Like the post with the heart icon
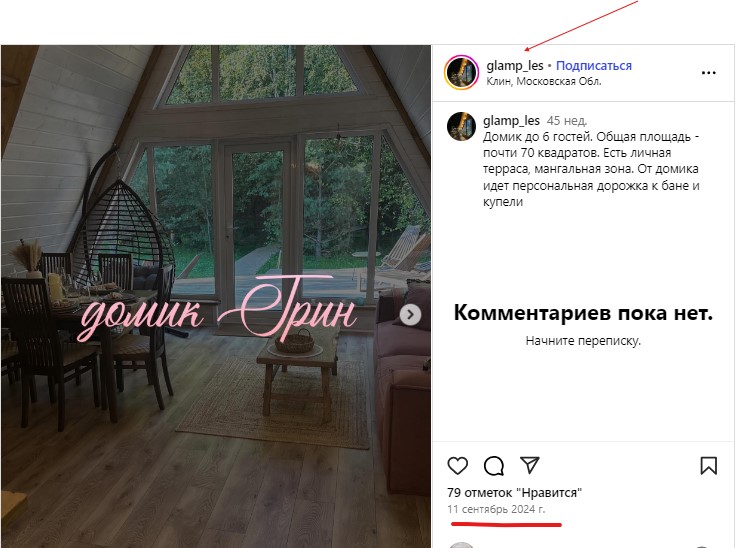This screenshot has height=548, width=736. 458,466
